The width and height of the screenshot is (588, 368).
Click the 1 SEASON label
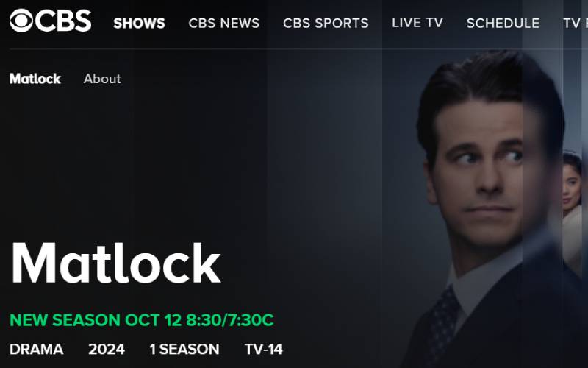coord(184,349)
